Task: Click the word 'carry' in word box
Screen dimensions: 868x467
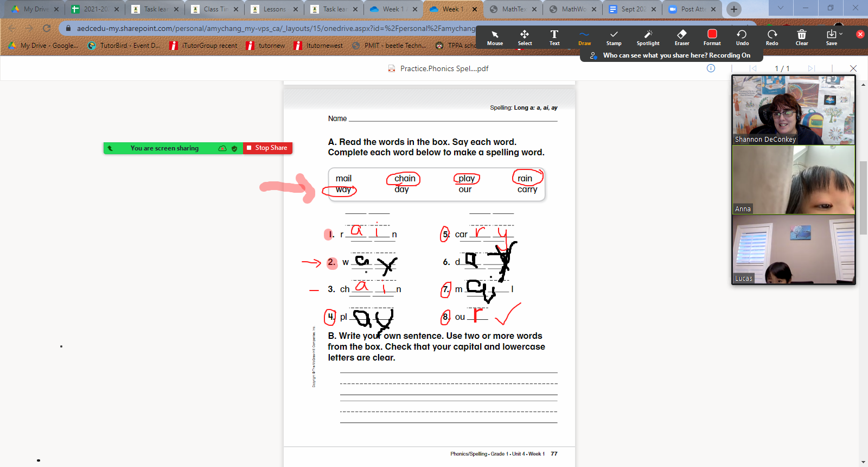Action: [527, 190]
